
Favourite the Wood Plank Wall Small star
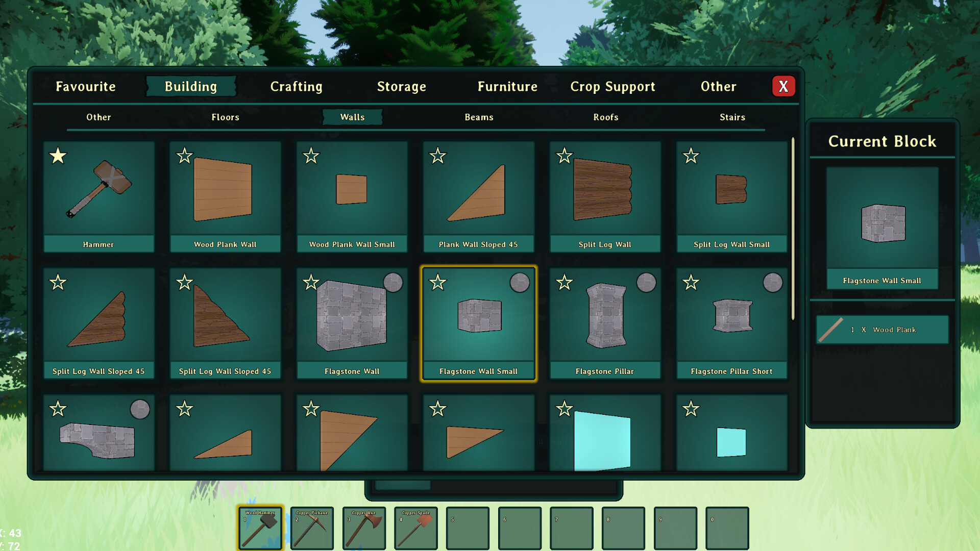[x=311, y=156]
